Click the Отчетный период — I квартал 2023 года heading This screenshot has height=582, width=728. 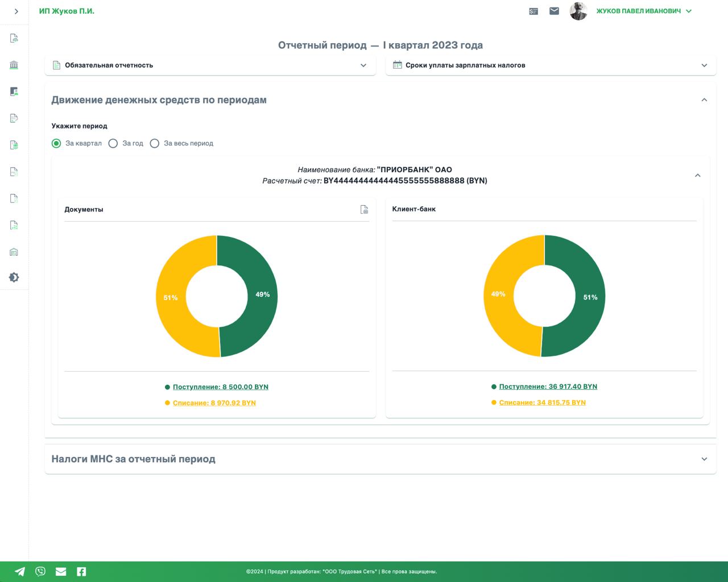click(x=380, y=45)
